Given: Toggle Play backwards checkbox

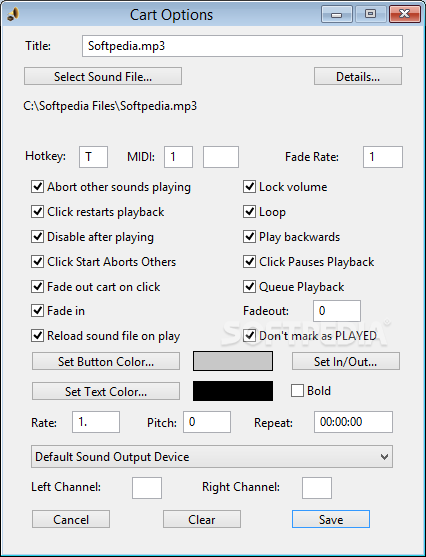Looking at the screenshot, I should pos(249,237).
